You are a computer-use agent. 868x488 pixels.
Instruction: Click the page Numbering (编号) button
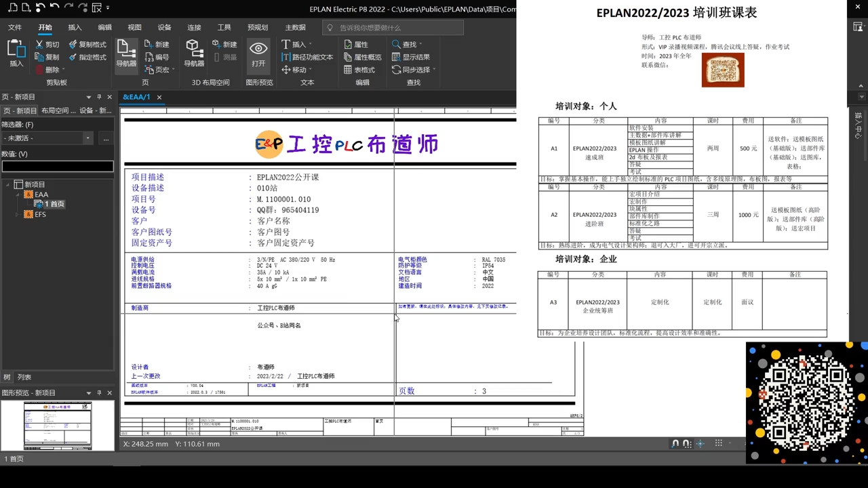(157, 57)
